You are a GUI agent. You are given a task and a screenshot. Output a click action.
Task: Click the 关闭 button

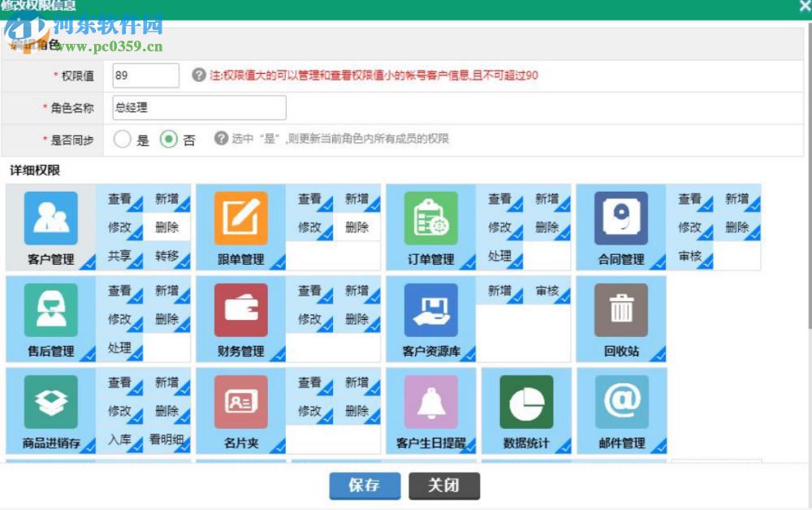445,486
